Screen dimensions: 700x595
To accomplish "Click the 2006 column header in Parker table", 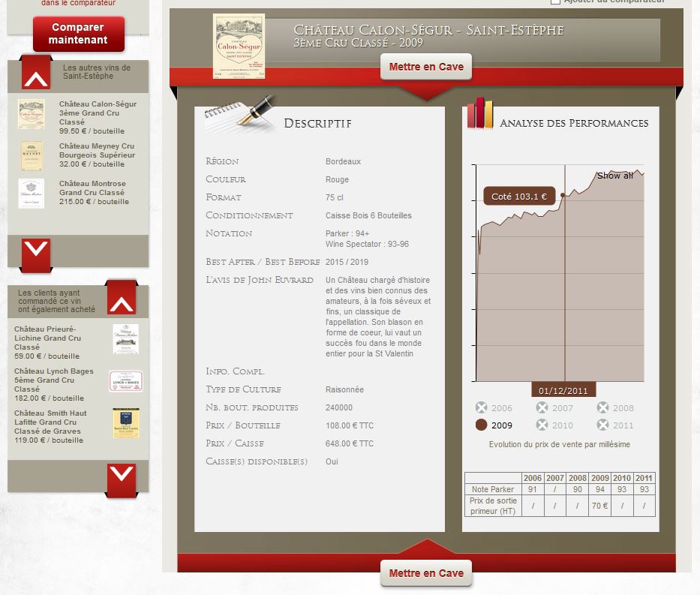I will tap(533, 478).
